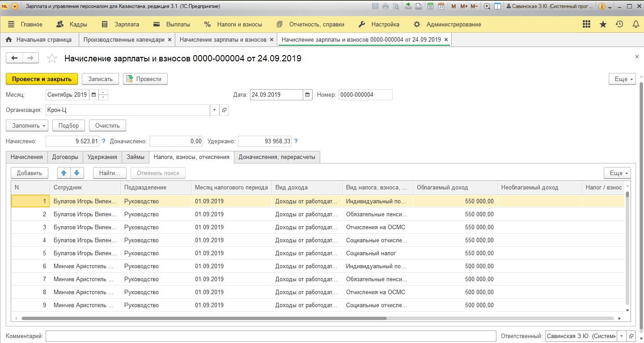Image resolution: width=644 pixels, height=343 pixels.
Task: Open the Удержано help question mark
Action: click(296, 141)
